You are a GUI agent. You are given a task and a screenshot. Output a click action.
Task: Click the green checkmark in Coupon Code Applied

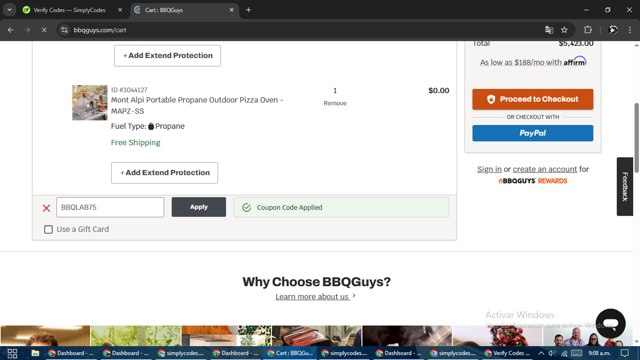tap(247, 207)
